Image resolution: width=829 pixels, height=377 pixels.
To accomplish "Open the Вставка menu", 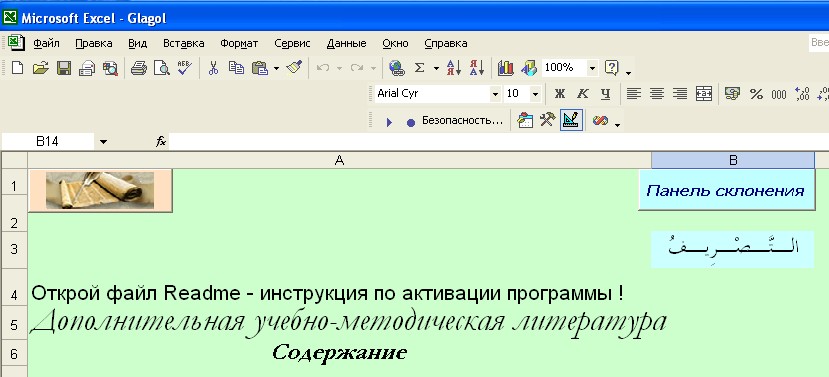I will pos(183,43).
